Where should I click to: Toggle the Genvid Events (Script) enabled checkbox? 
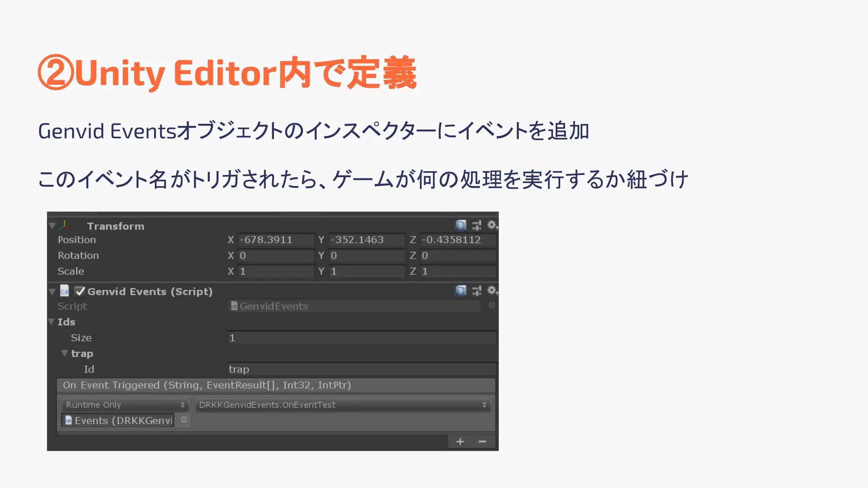[80, 291]
